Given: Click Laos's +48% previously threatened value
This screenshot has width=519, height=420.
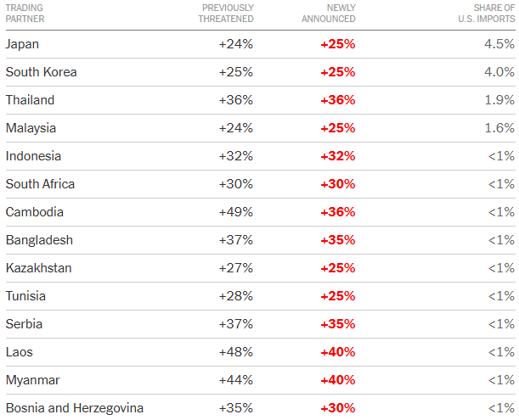Looking at the screenshot, I should coord(235,352).
